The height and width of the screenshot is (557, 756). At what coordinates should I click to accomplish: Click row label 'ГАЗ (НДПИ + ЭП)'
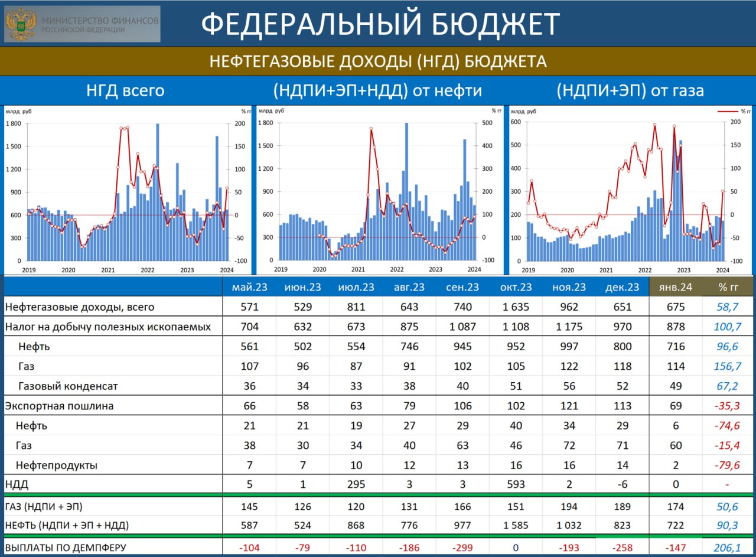44,507
